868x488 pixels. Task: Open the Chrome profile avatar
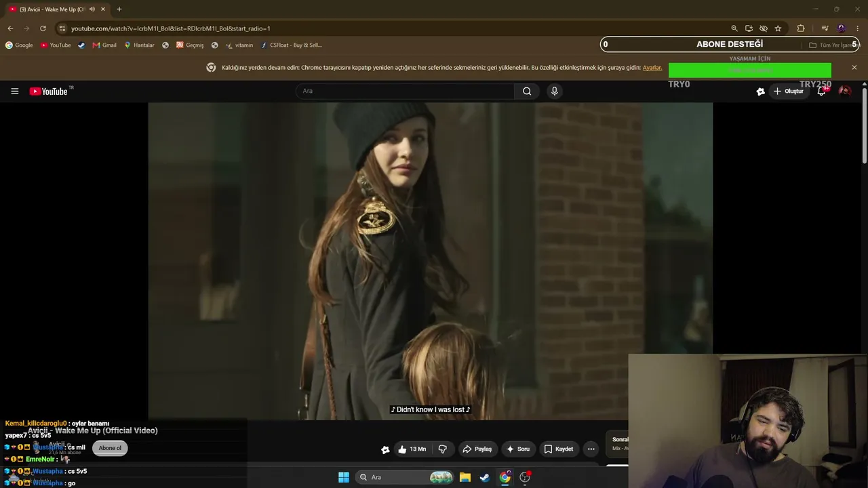tap(842, 28)
